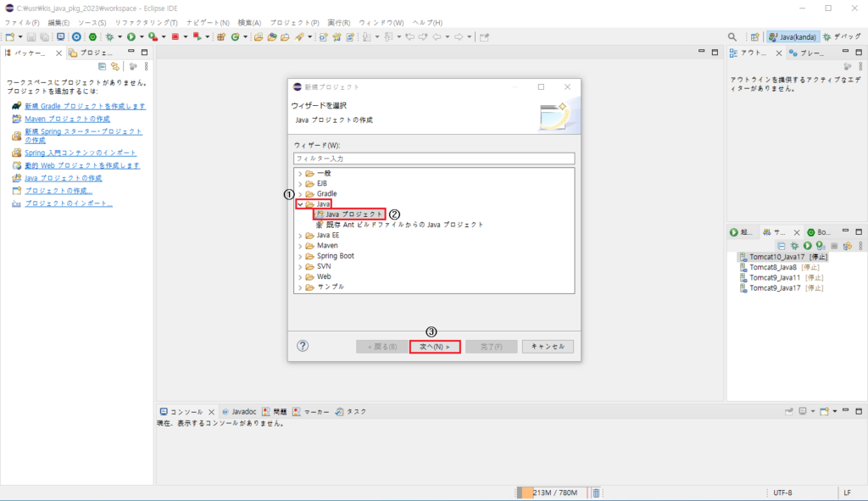Expand the 一般 folder in wizard tree
Viewport: 868px width, 501px height.
click(301, 173)
